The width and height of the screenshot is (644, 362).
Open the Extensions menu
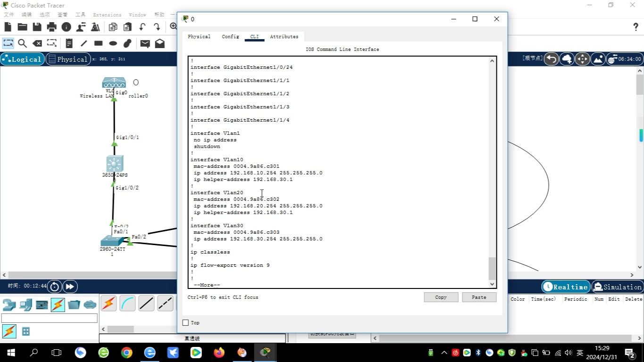coord(107,15)
